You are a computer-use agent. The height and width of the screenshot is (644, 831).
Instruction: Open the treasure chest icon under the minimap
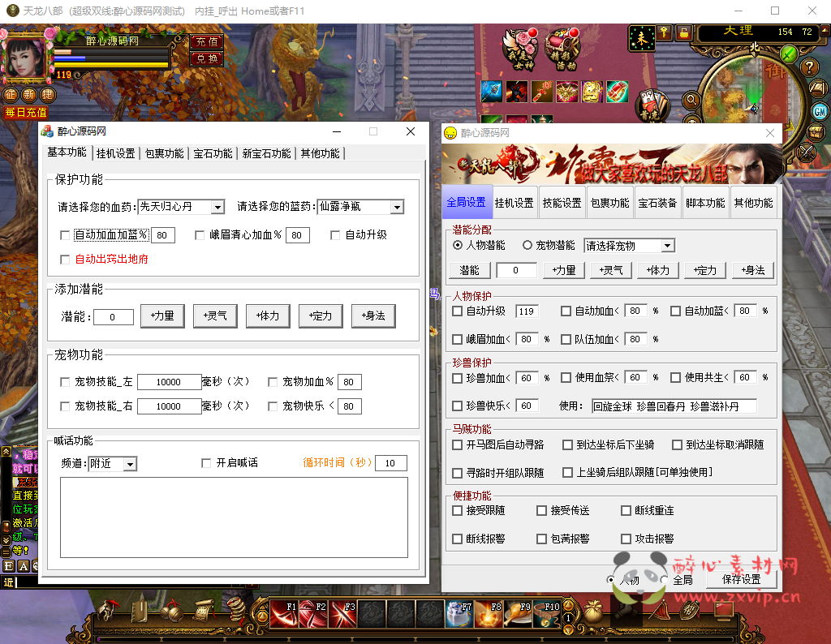pos(816,132)
